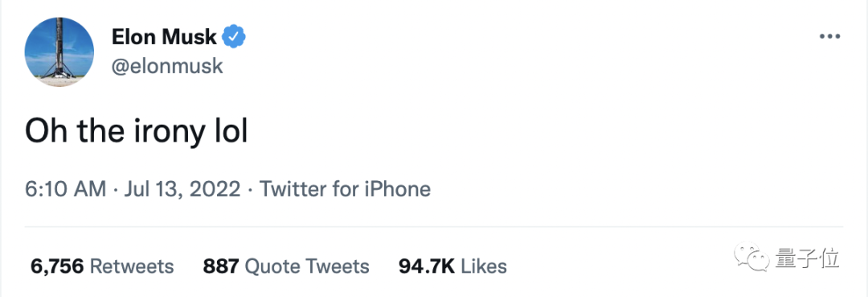Click the Quote Tweets label

[x=307, y=266]
